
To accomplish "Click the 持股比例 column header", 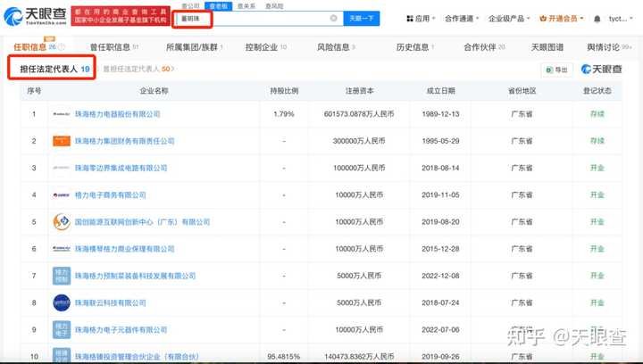I will [284, 90].
